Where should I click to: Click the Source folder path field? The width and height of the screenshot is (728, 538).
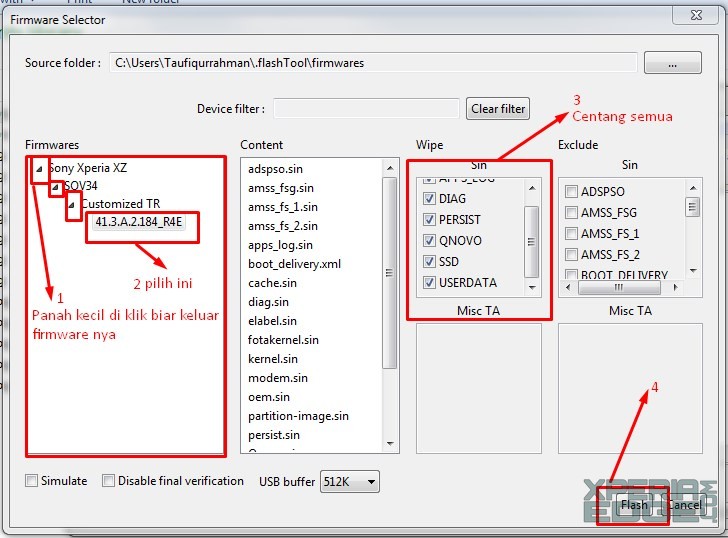pyautogui.click(x=373, y=62)
